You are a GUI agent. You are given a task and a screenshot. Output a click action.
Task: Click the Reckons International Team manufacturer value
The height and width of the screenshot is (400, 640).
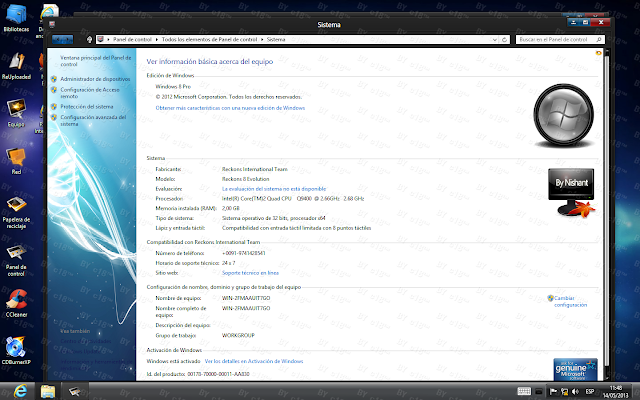tap(255, 169)
